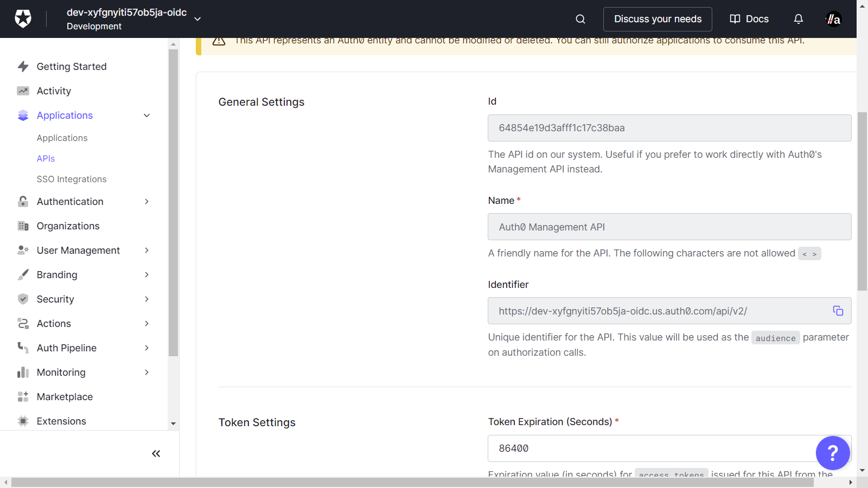Expand the User Management section
Image resolution: width=868 pixels, height=488 pixels.
(x=146, y=251)
